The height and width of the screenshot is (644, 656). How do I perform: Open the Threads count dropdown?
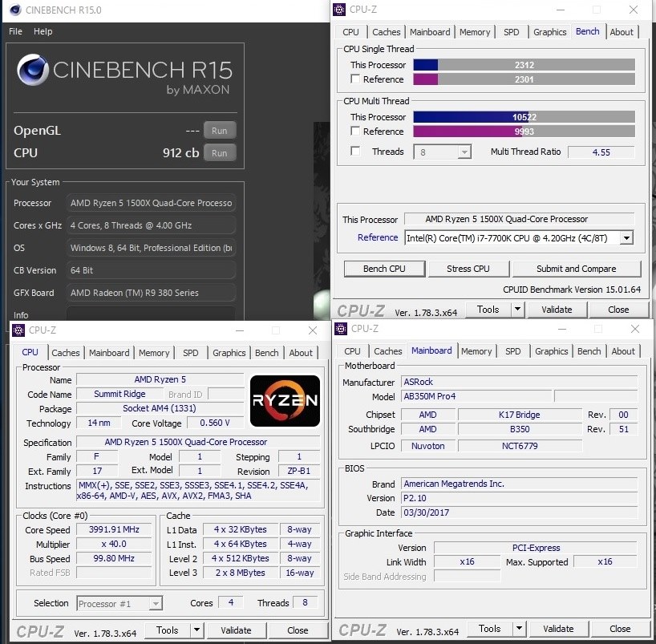coord(464,152)
